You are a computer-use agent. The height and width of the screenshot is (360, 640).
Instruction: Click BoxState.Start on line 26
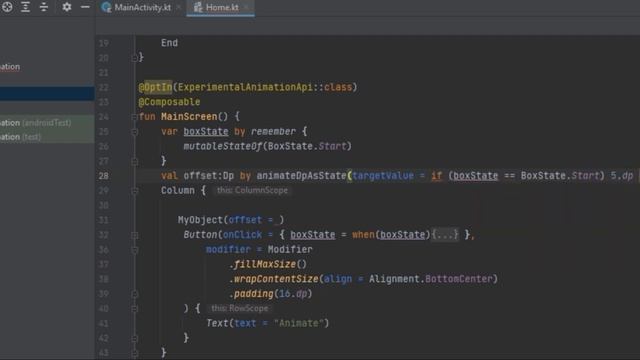pyautogui.click(x=307, y=146)
